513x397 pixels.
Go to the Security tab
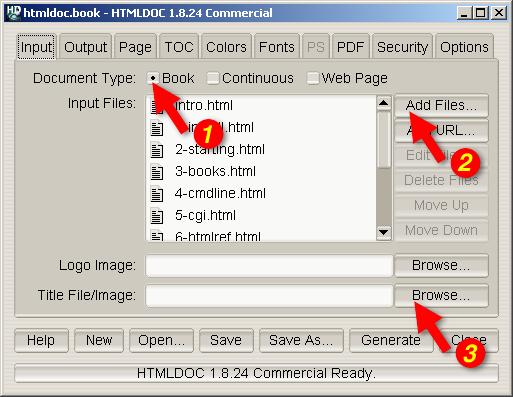point(402,47)
